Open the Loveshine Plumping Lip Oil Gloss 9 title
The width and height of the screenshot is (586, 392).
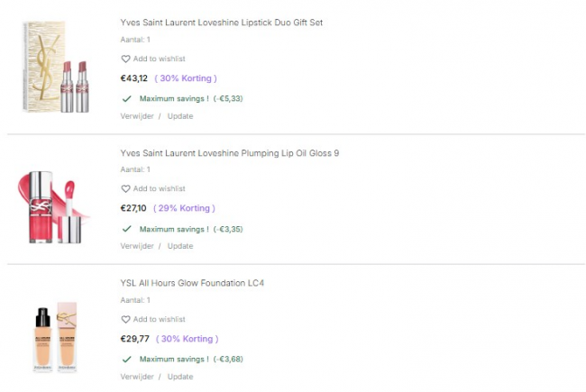click(229, 153)
